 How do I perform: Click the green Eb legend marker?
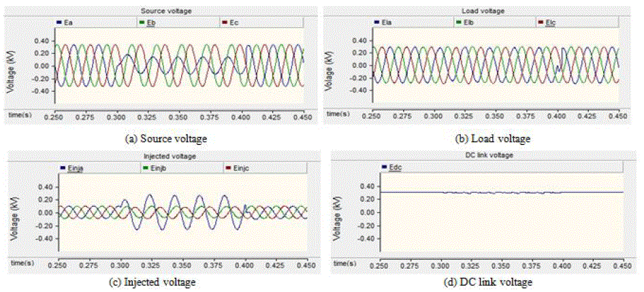pyautogui.click(x=142, y=22)
